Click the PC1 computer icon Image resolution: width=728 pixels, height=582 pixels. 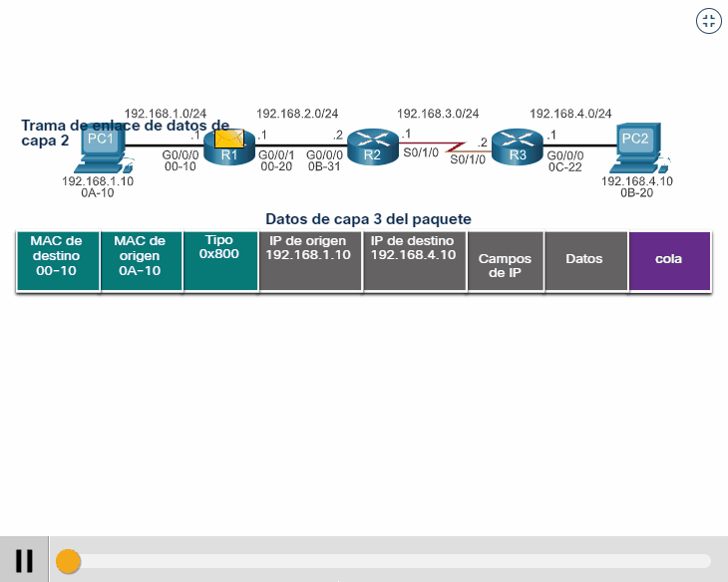point(100,146)
